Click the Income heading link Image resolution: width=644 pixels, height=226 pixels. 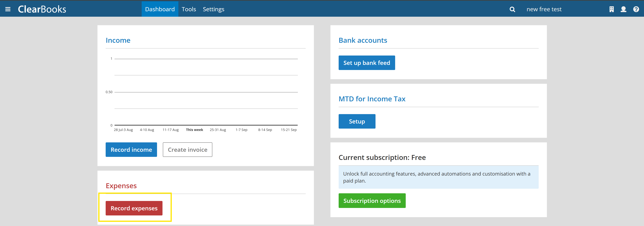point(118,40)
